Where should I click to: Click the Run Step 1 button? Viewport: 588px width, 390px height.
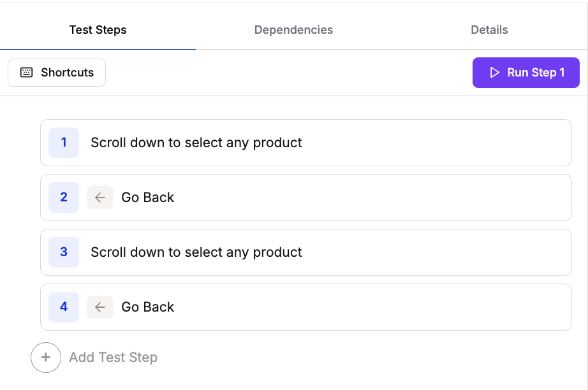(x=526, y=73)
